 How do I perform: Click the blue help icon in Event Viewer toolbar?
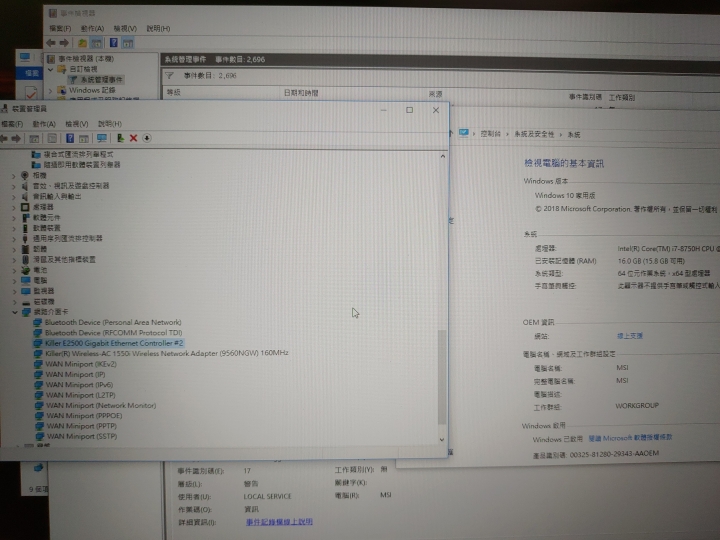coord(113,43)
